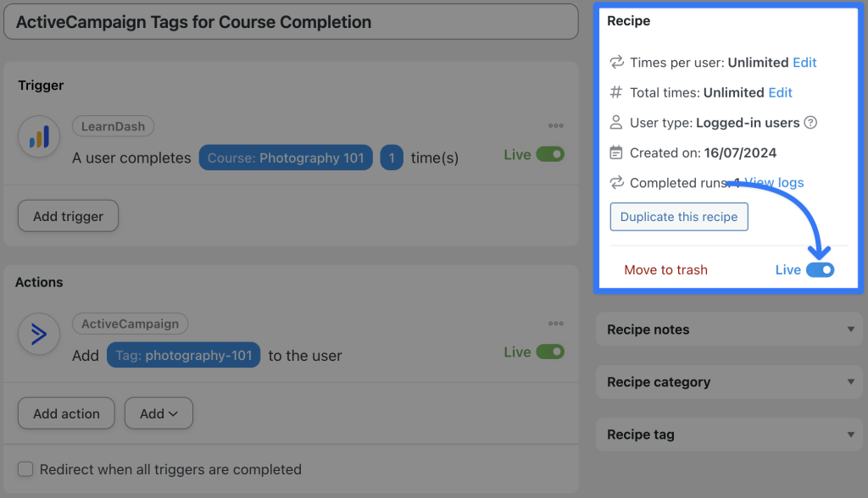Viewport: 868px width, 498px height.
Task: Open the trigger options menu
Action: [x=556, y=125]
